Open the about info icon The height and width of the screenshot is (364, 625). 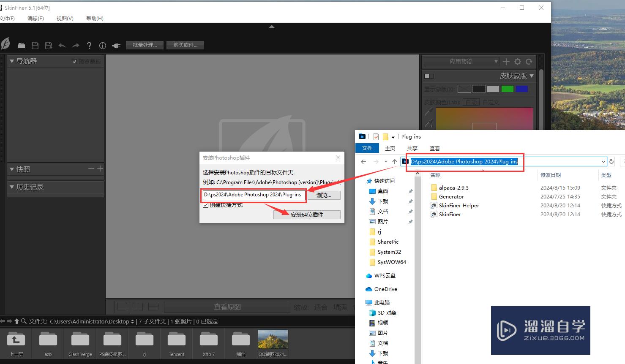[x=102, y=46]
